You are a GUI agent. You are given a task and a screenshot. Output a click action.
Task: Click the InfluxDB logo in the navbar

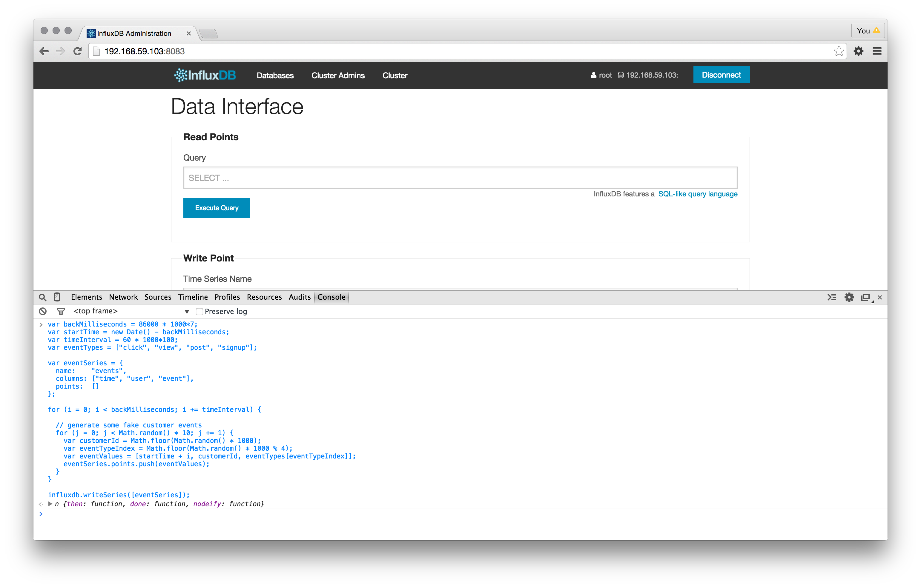(205, 75)
